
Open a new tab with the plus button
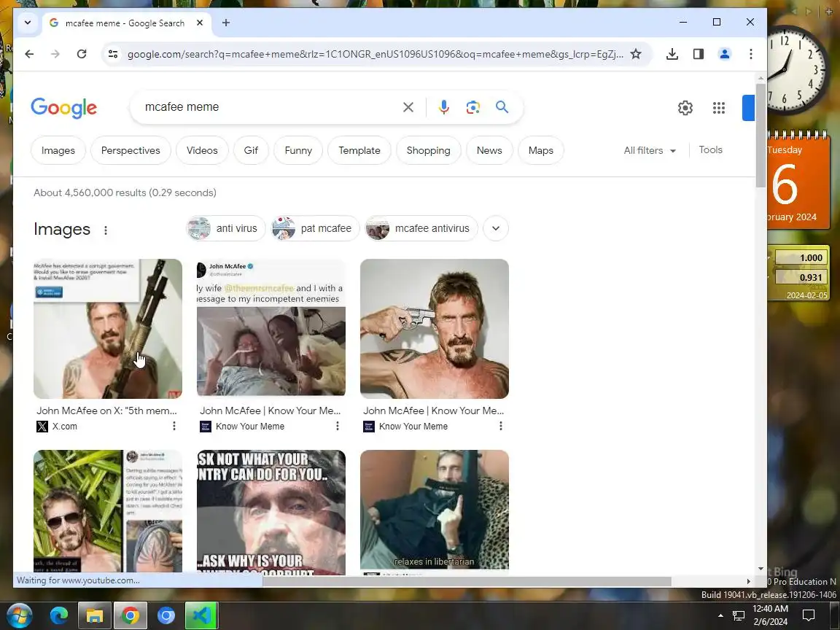tap(226, 23)
